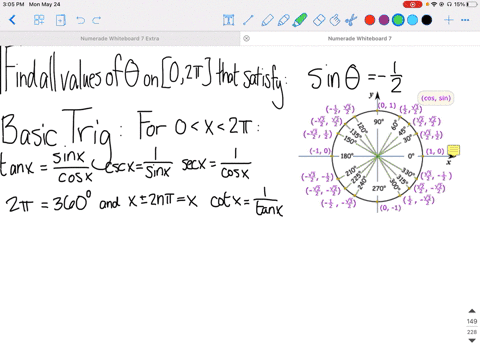Tap the 0° angle label
Viewport: 480px width, 360px height.
[411, 156]
